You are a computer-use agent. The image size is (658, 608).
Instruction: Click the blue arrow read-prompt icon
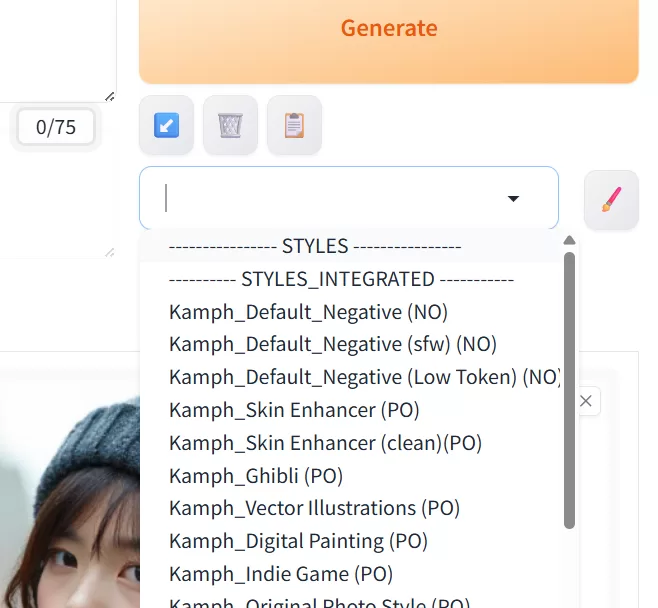pyautogui.click(x=167, y=125)
